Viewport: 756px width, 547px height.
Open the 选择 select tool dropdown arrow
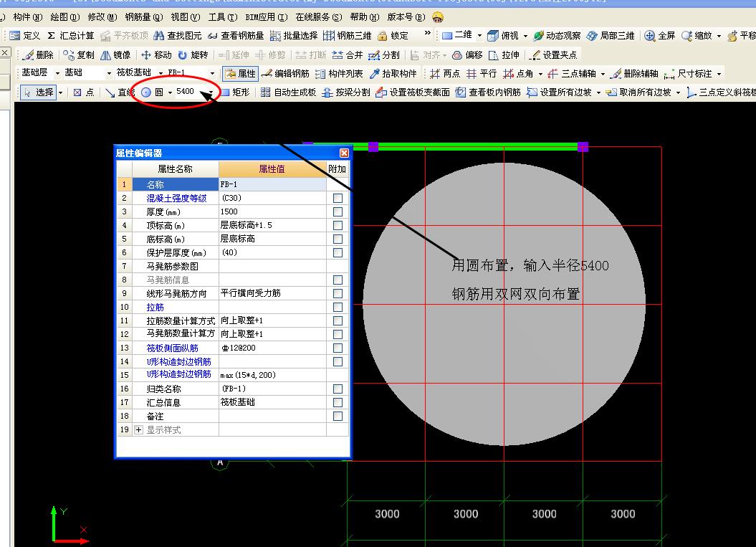[x=60, y=92]
